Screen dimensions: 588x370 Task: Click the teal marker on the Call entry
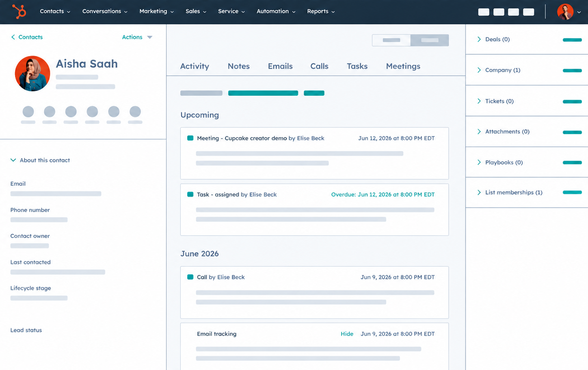point(190,277)
